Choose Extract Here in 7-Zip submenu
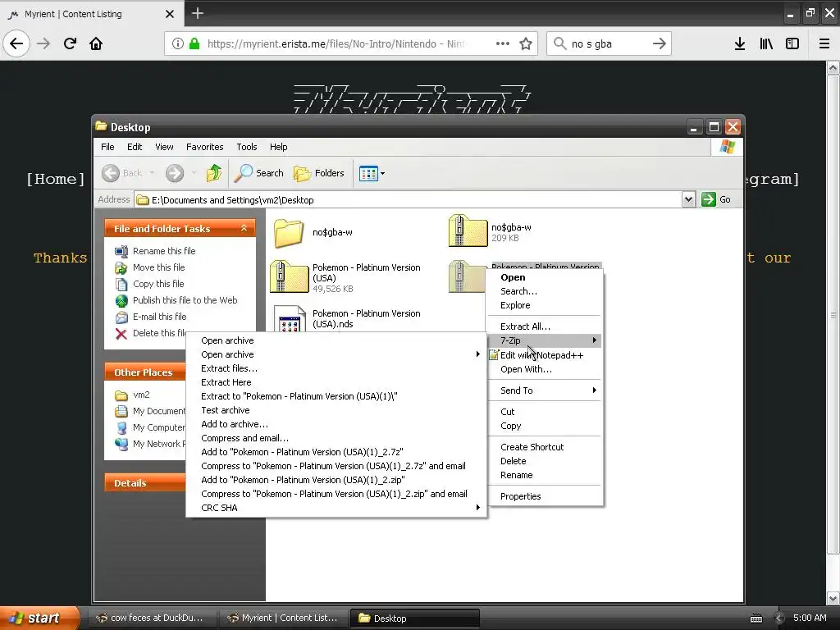Image resolution: width=840 pixels, height=630 pixels. 336,382
